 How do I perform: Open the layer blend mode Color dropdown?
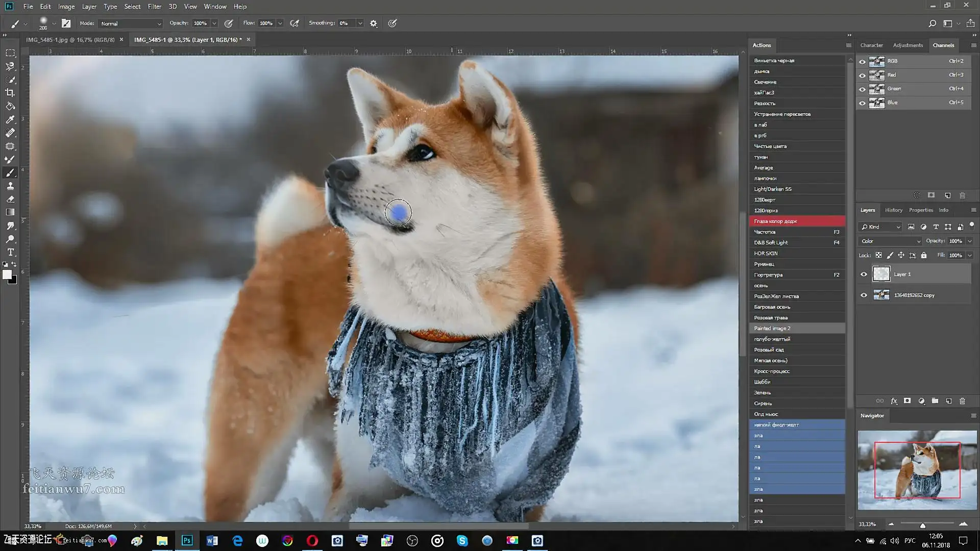tap(890, 241)
